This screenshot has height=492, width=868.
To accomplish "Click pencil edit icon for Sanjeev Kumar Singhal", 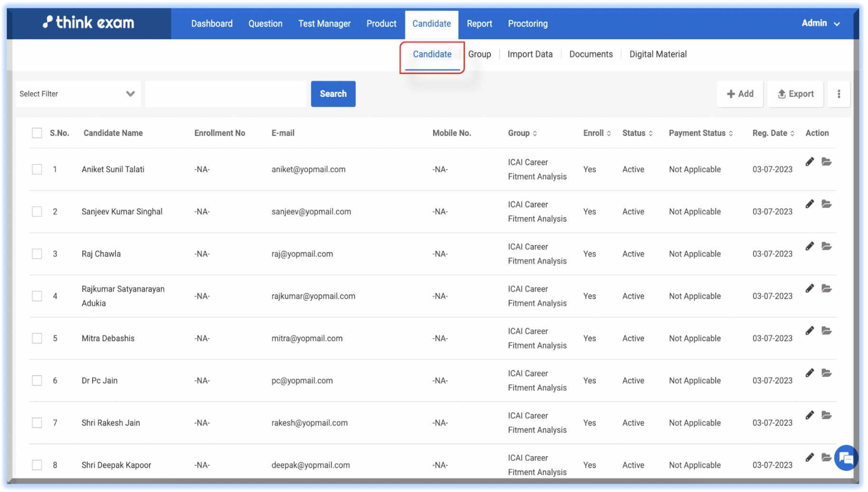I will [810, 204].
